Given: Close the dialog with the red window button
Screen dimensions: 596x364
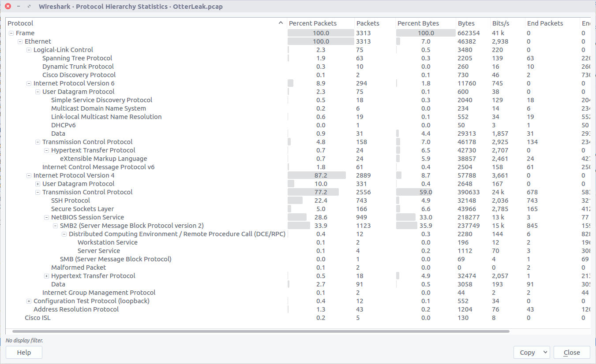Looking at the screenshot, I should [8, 7].
